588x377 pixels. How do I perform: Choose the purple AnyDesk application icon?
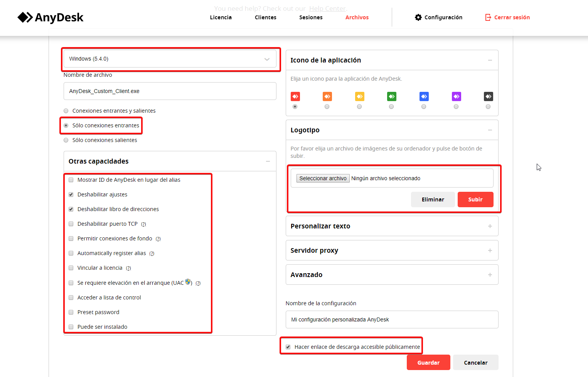coord(457,96)
